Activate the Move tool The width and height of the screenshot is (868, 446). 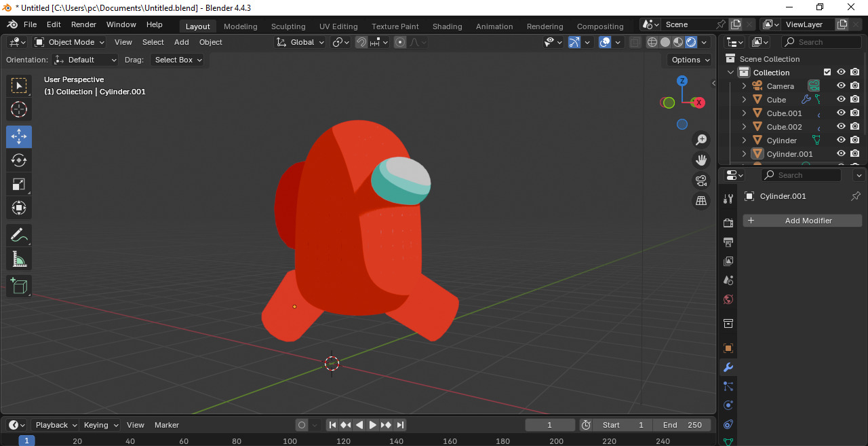[19, 137]
